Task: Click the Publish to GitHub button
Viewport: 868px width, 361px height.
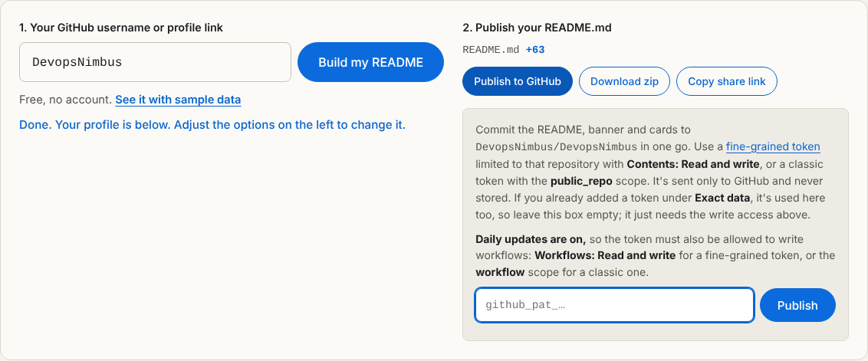Action: coord(517,81)
